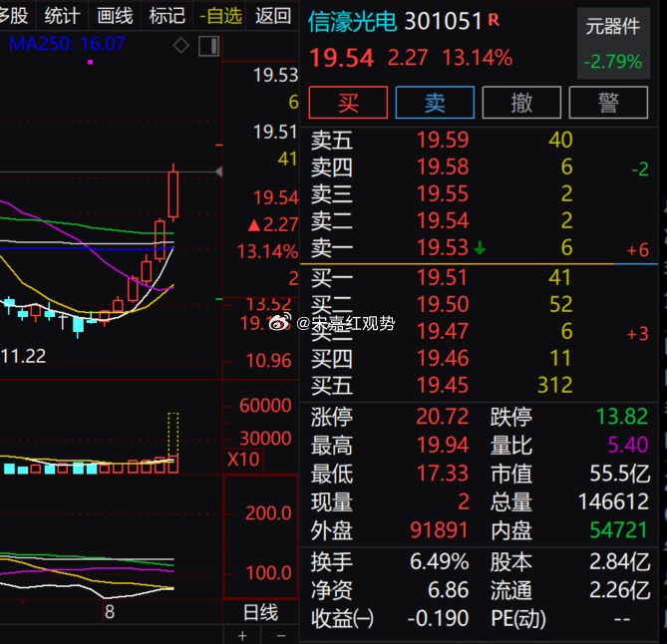The image size is (667, 644).
Task: Open the 日线 period selector
Action: (x=260, y=612)
